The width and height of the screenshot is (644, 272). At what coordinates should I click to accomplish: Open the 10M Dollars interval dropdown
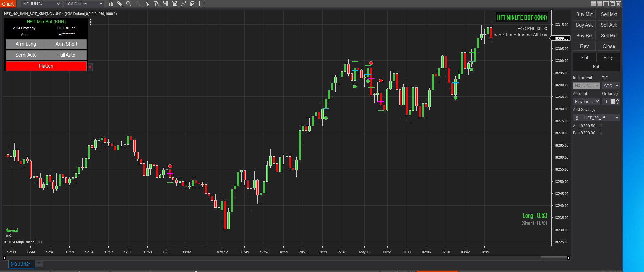[x=84, y=4]
